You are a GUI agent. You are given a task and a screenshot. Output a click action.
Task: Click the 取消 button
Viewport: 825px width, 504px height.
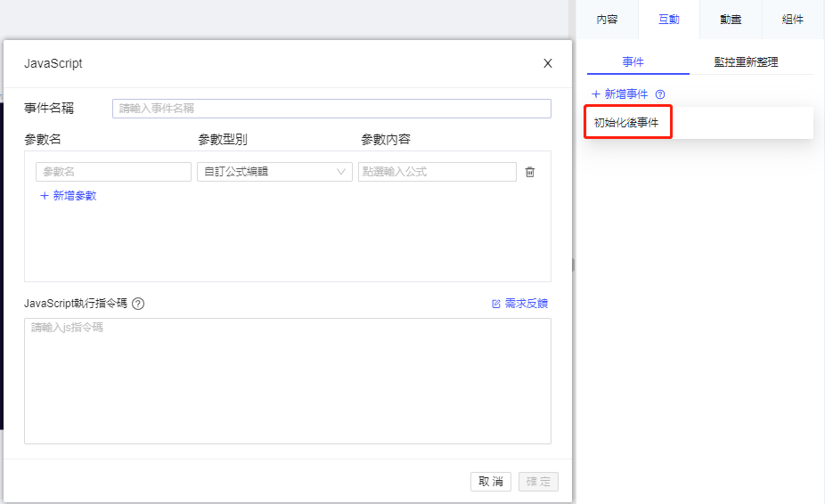pos(490,482)
